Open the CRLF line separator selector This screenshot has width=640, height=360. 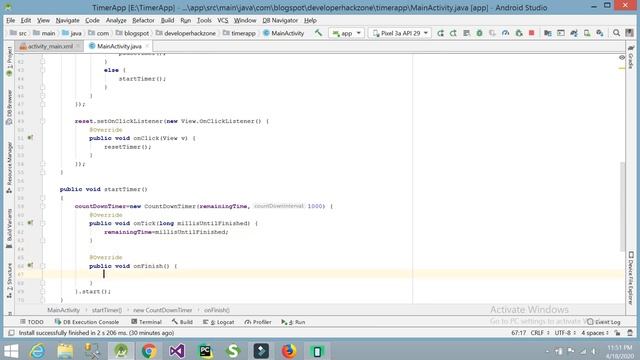(539, 333)
